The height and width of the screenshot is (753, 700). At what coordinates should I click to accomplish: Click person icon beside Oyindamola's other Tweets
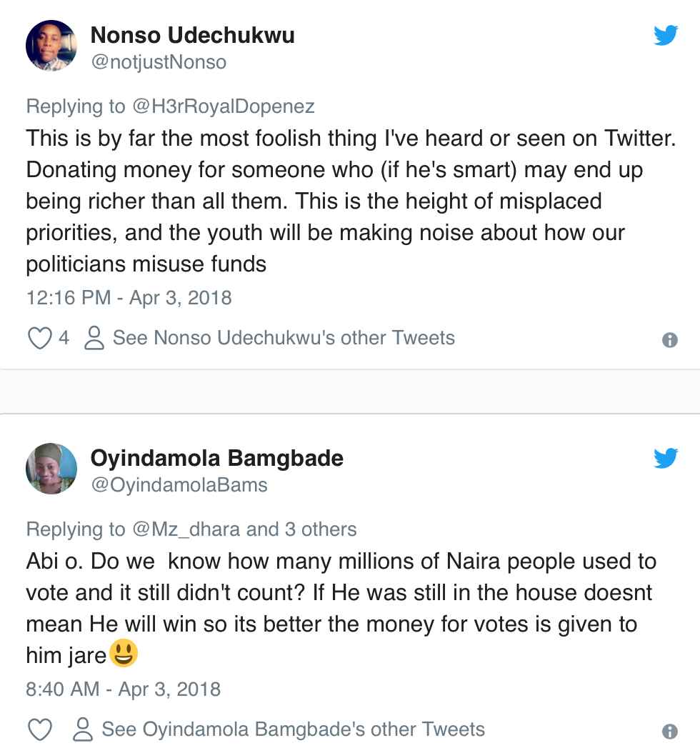[83, 729]
